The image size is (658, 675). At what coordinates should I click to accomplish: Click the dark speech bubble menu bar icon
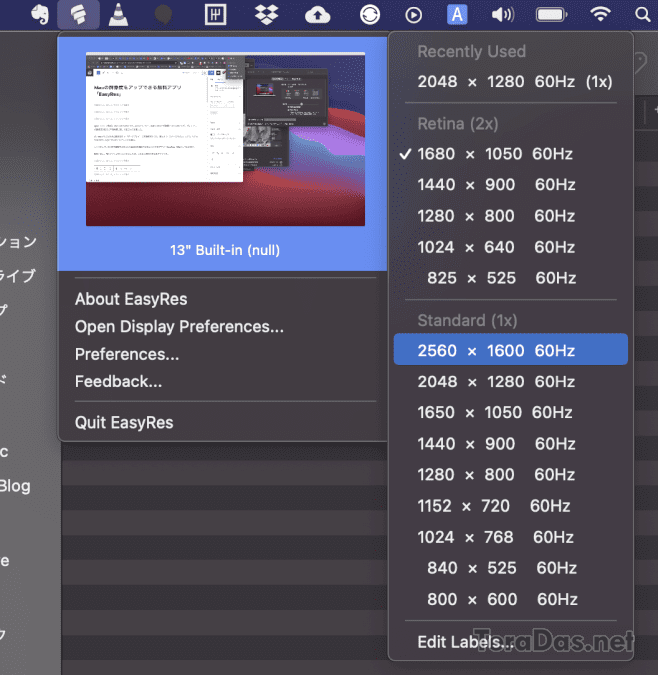[x=163, y=15]
